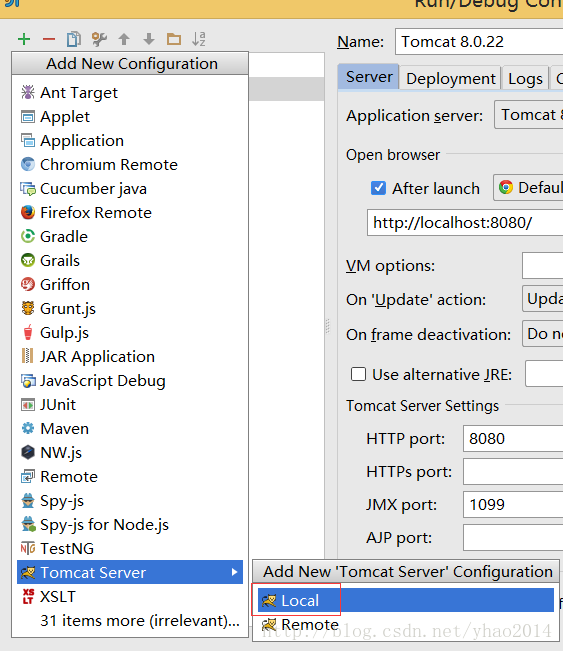Switch to the Deployment tab
The width and height of the screenshot is (563, 651).
[x=450, y=78]
